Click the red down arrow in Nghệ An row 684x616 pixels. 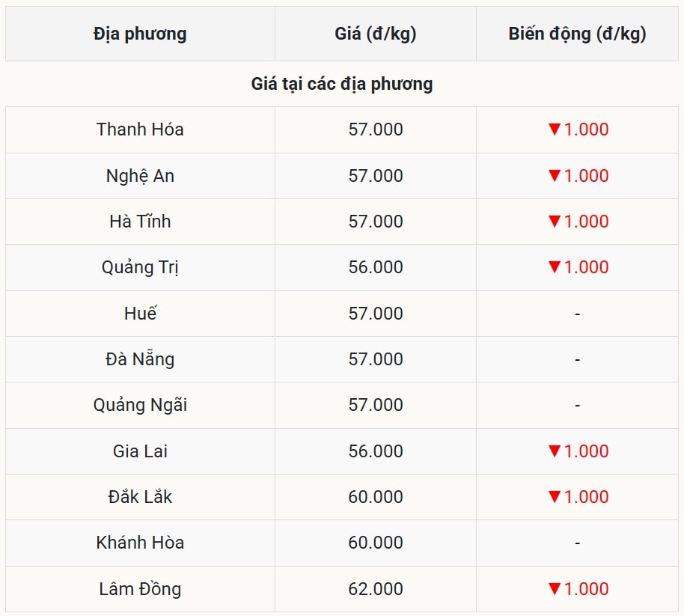[555, 176]
